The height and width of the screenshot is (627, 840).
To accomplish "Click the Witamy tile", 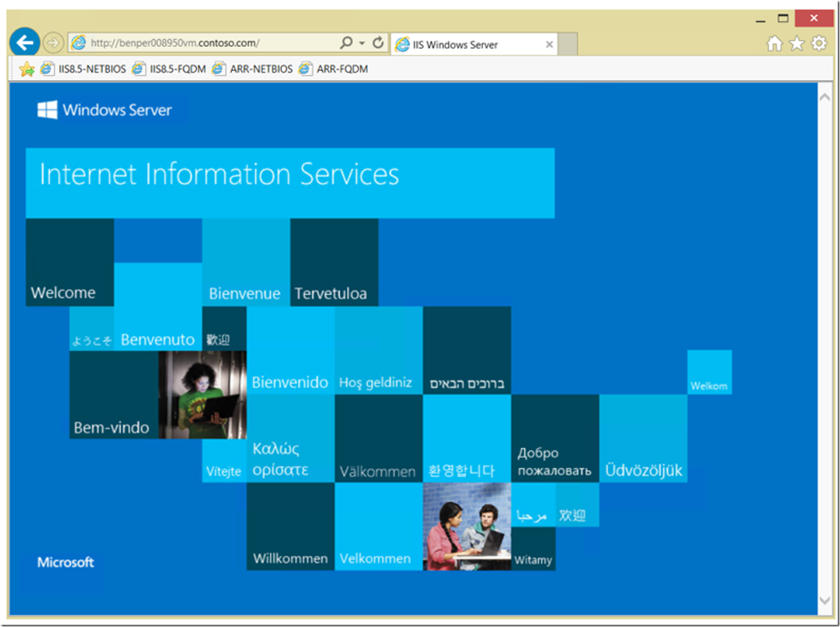I will (x=533, y=549).
